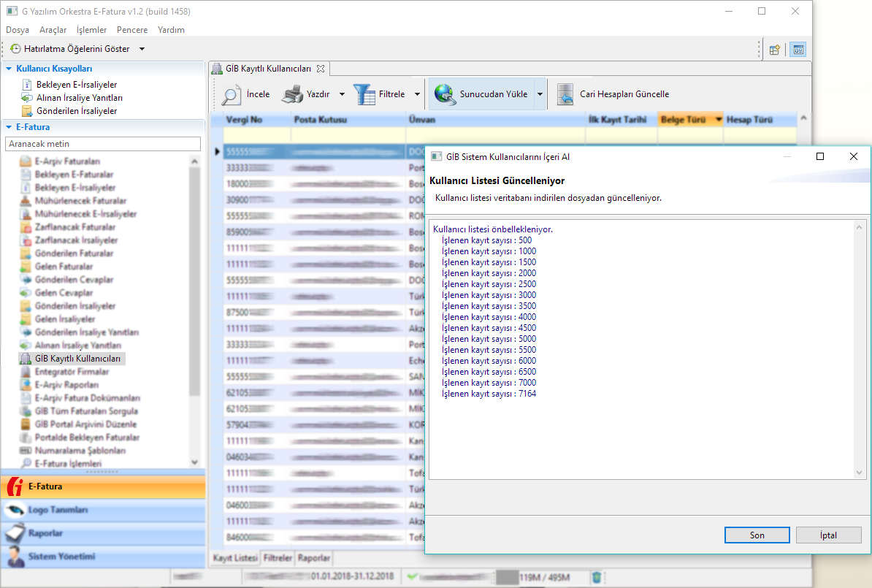The width and height of the screenshot is (872, 588).
Task: Expand the Yazdır dropdown arrow
Action: (x=342, y=94)
